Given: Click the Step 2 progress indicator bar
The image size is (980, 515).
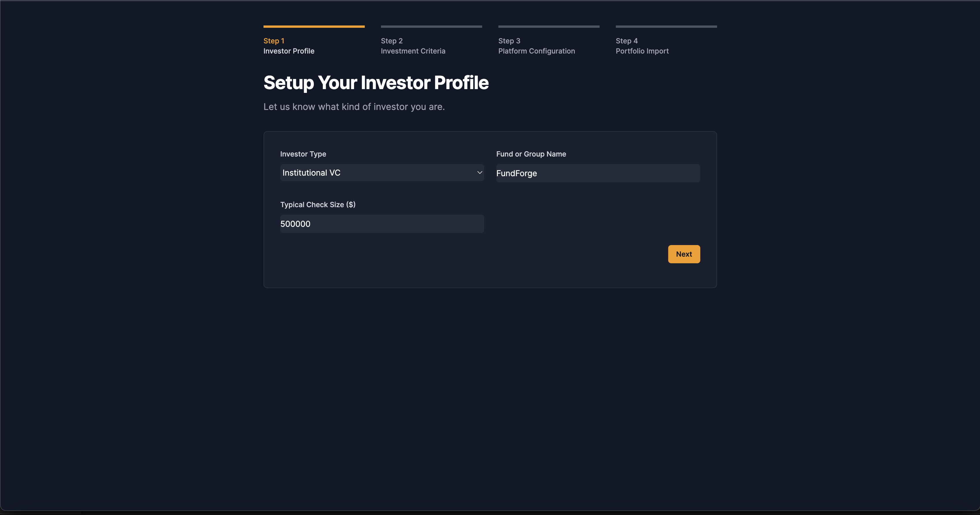Looking at the screenshot, I should [431, 27].
